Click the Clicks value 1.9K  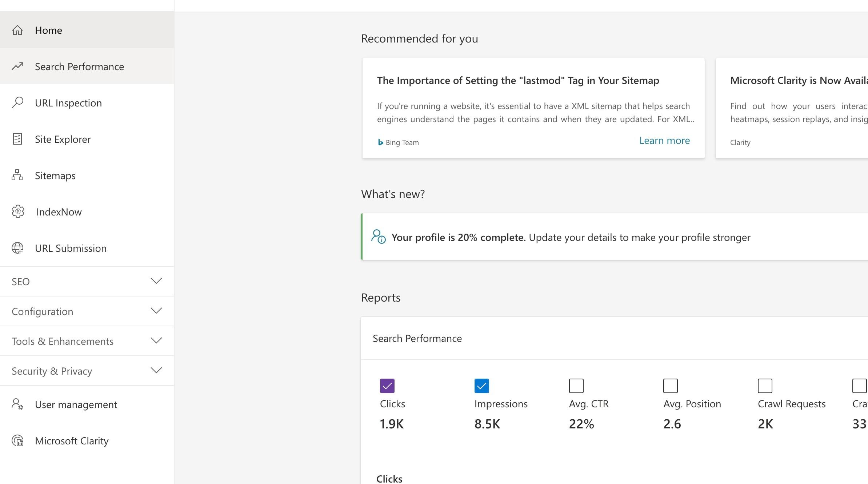[x=392, y=424]
